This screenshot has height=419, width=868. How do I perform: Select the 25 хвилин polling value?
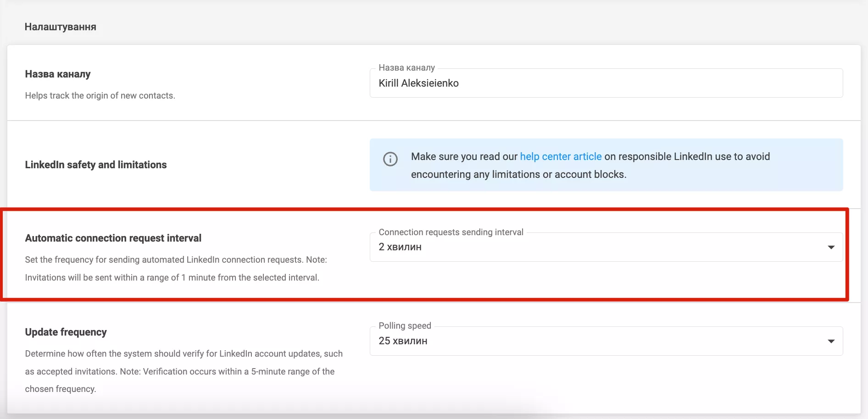403,341
